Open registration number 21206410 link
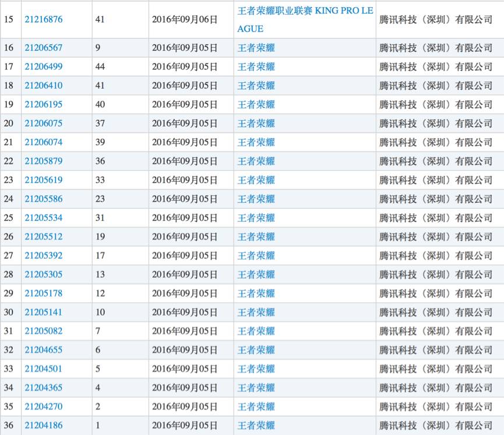 43,86
